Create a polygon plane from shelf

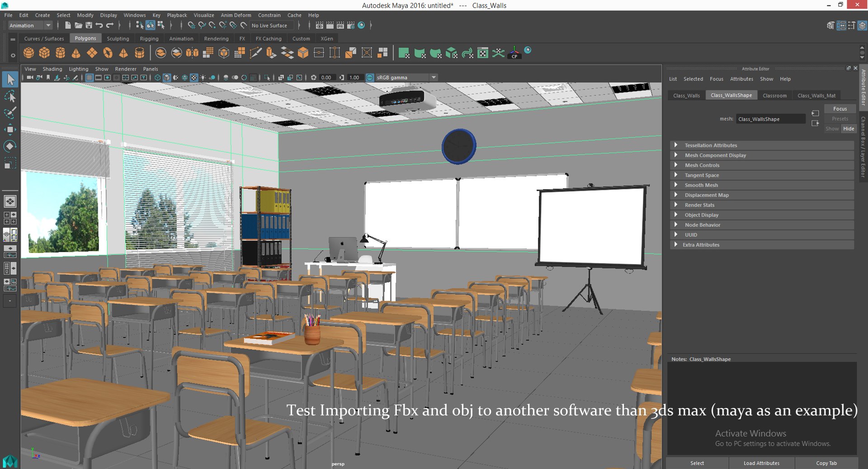tap(92, 53)
